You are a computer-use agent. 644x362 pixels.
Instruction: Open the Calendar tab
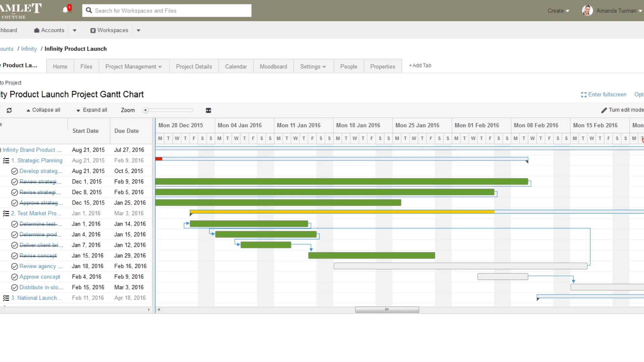[x=236, y=66]
